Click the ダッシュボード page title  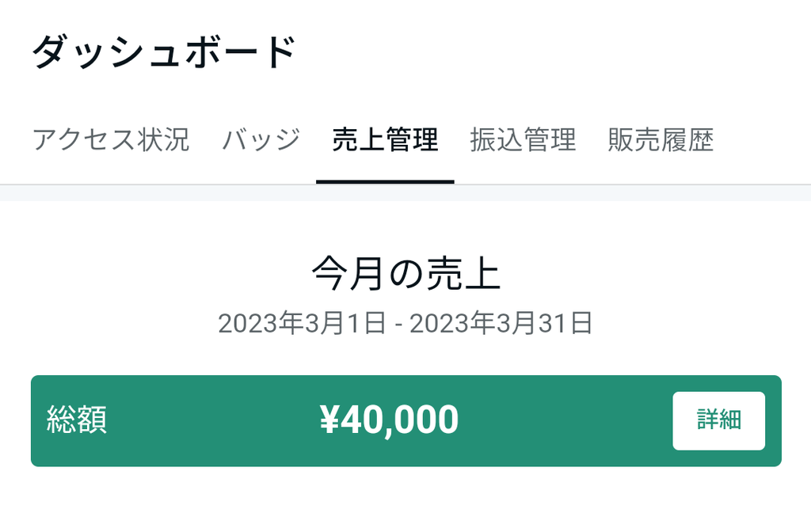tap(164, 54)
